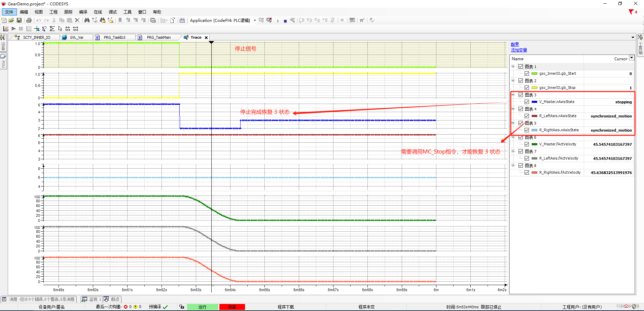Switch to the PRG_TaskMain tab
Screen dimensions: 644x311
[158, 37]
